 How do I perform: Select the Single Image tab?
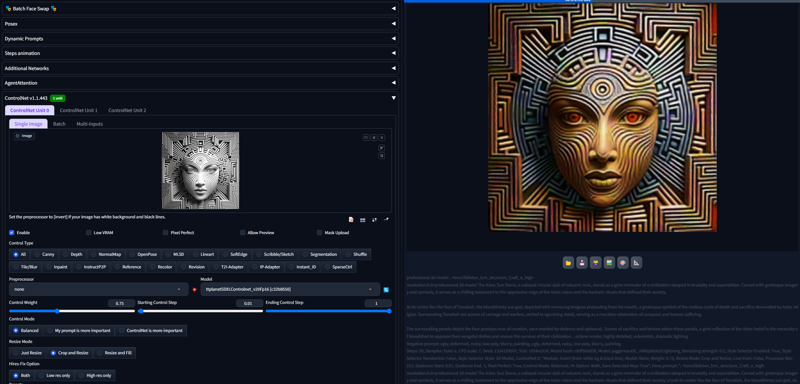[28, 124]
